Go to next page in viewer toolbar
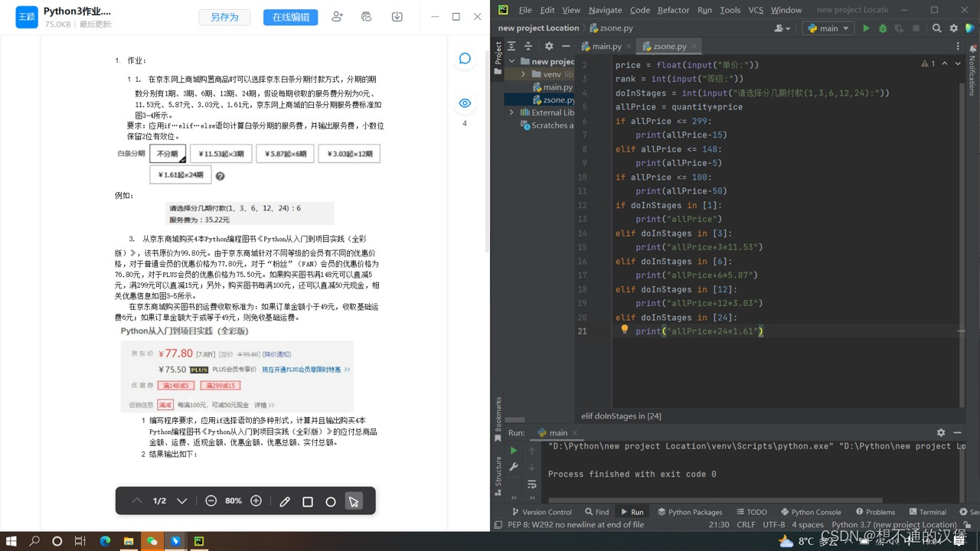 182,501
